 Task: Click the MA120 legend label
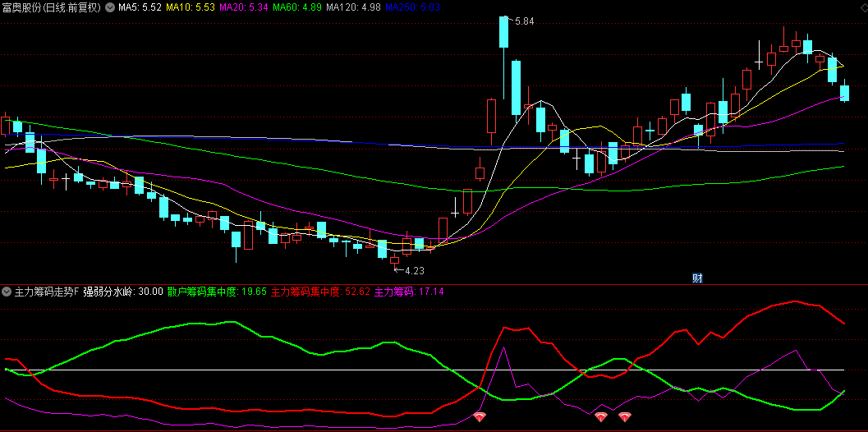353,7
